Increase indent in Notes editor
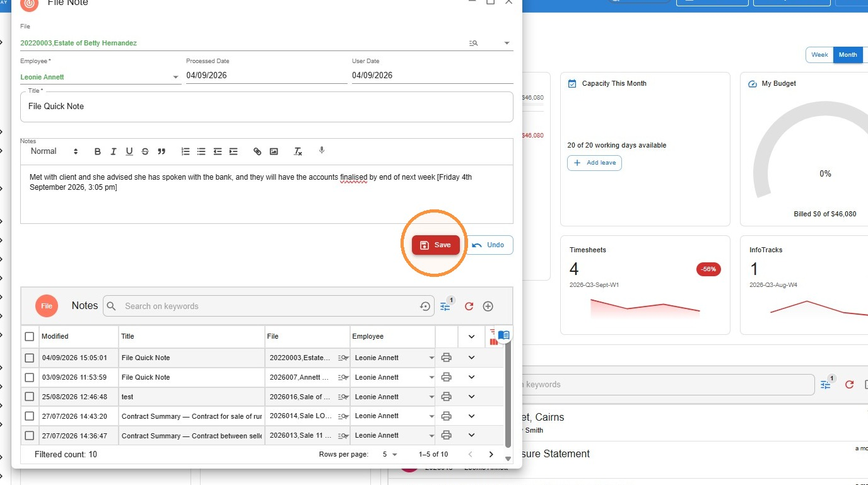 (233, 151)
